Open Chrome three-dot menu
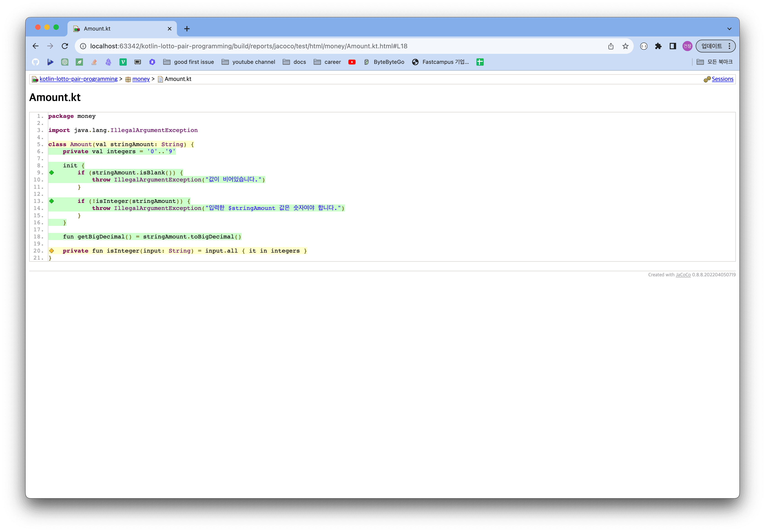Viewport: 765px width, 532px height. tap(730, 46)
